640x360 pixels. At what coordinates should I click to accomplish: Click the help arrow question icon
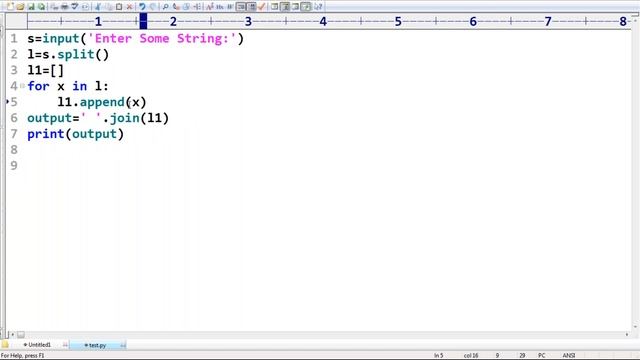click(318, 7)
